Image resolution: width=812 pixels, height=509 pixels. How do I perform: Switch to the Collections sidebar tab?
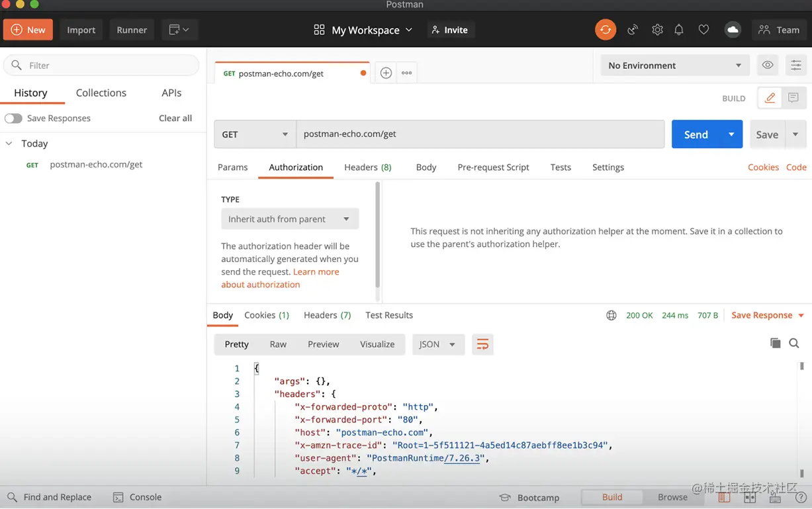coord(101,93)
